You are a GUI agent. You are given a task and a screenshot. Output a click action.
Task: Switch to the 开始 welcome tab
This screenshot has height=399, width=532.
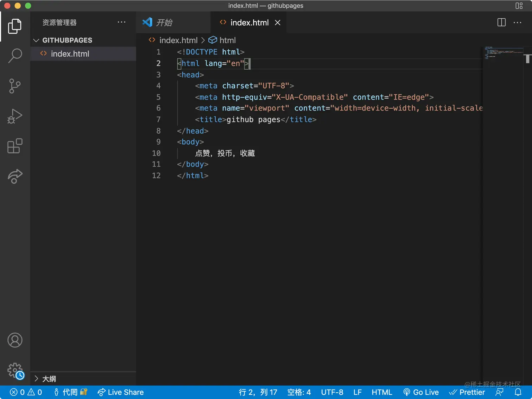coord(173,23)
